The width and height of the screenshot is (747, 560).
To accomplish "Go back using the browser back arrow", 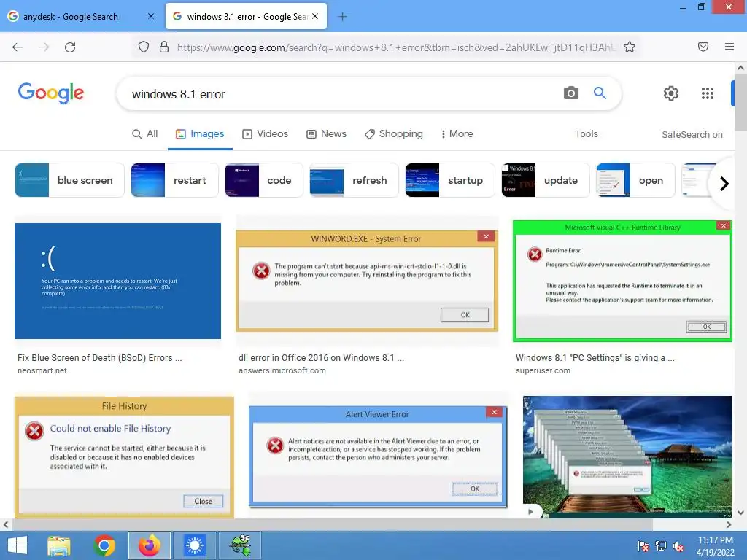I will coord(18,47).
